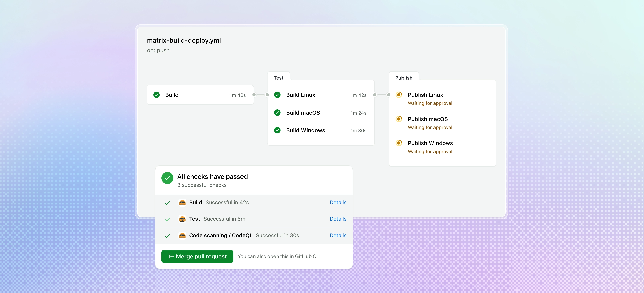Click the green check icon beside Build job
This screenshot has height=293, width=644.
click(157, 95)
